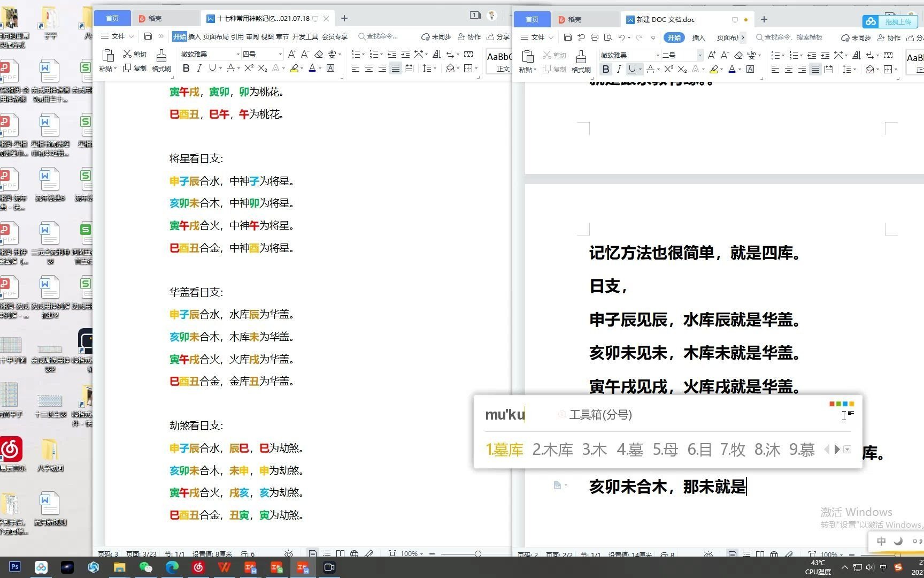Click 首页 home tab in right window
924x578 pixels.
[x=532, y=19]
